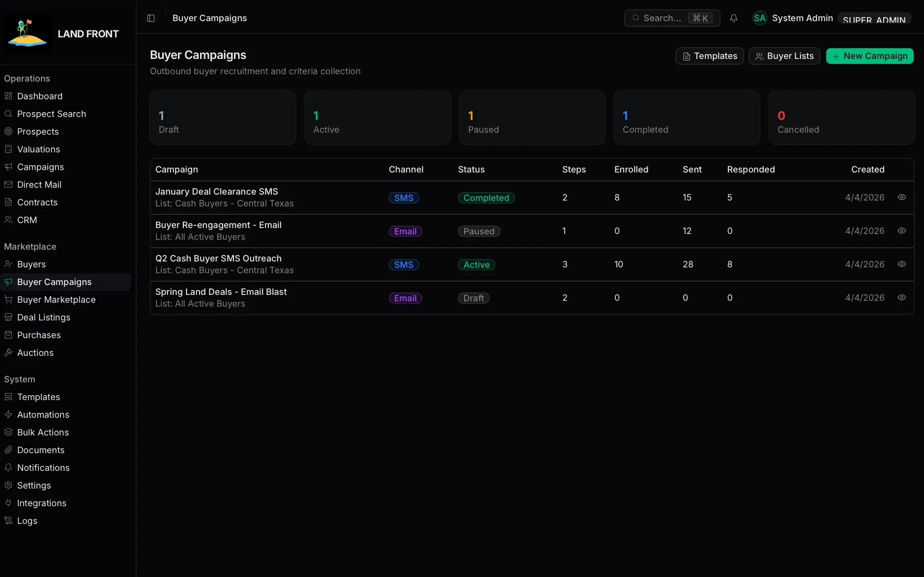Click the Prospect Search magnifier icon
The width and height of the screenshot is (924, 577).
[x=8, y=114]
